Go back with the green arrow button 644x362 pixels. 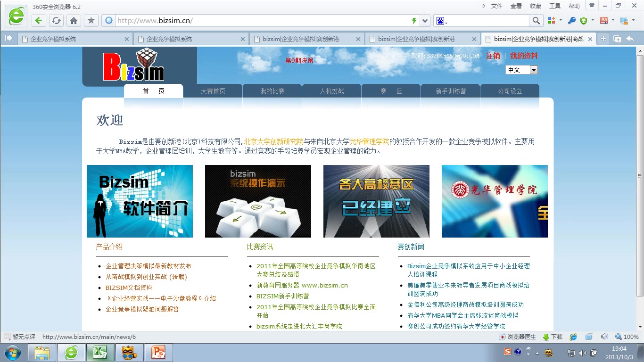pos(39,21)
